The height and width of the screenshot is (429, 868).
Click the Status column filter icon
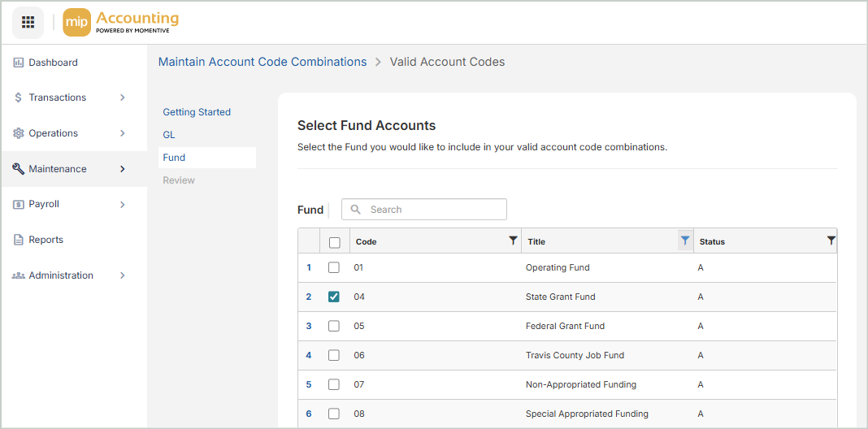tap(831, 240)
